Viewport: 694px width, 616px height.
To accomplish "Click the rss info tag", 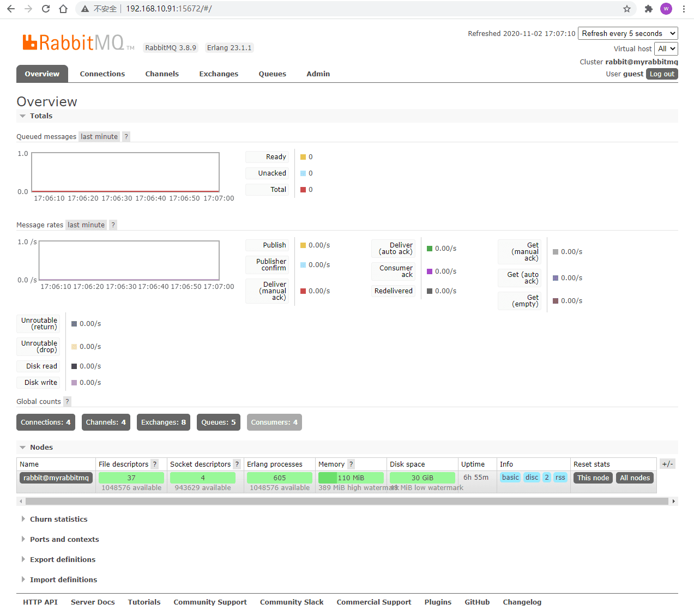I will click(560, 478).
